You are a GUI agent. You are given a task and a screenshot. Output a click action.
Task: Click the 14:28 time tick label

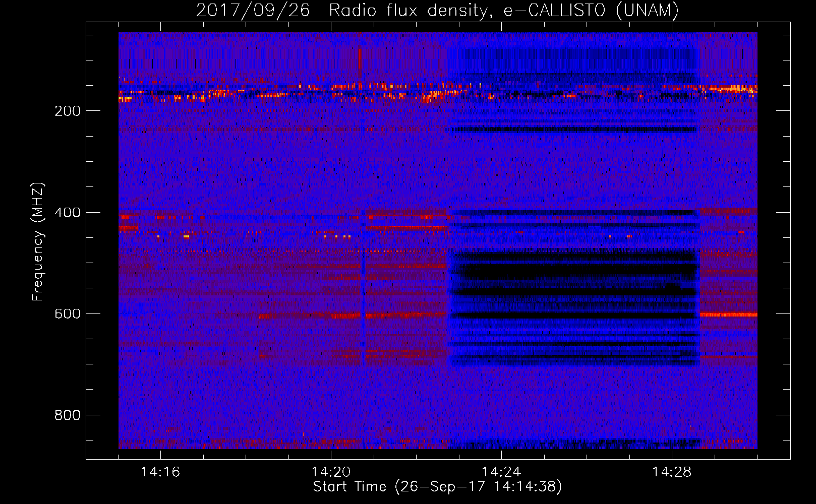[672, 472]
